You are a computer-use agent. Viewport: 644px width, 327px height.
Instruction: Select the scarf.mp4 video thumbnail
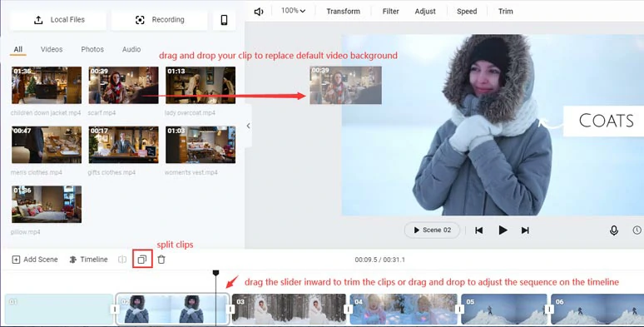coord(124,85)
